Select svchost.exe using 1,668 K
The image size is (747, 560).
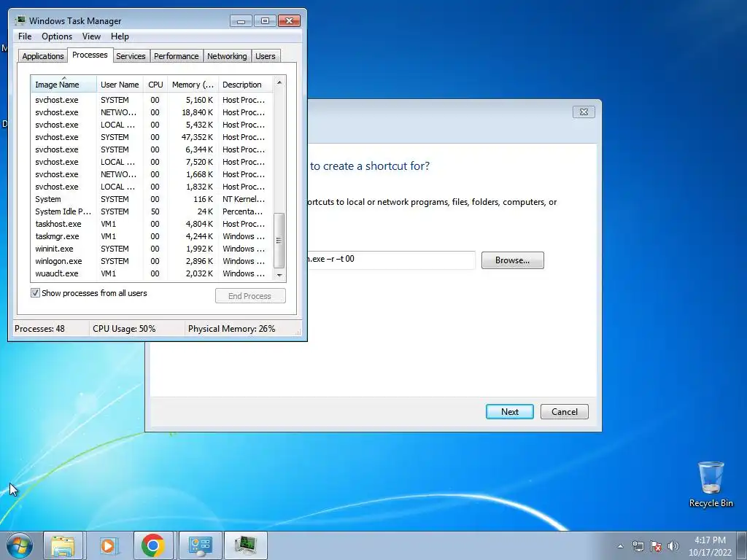tap(152, 174)
